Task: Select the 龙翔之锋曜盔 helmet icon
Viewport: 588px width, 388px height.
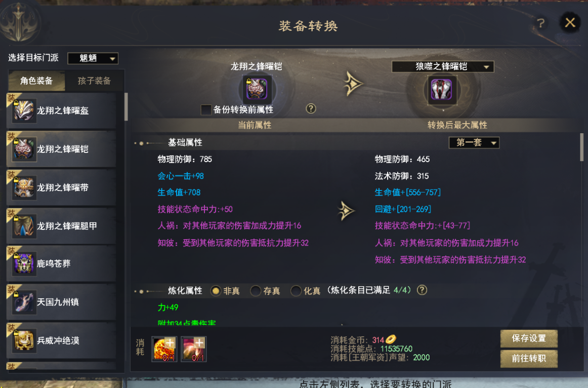Action: (x=24, y=111)
